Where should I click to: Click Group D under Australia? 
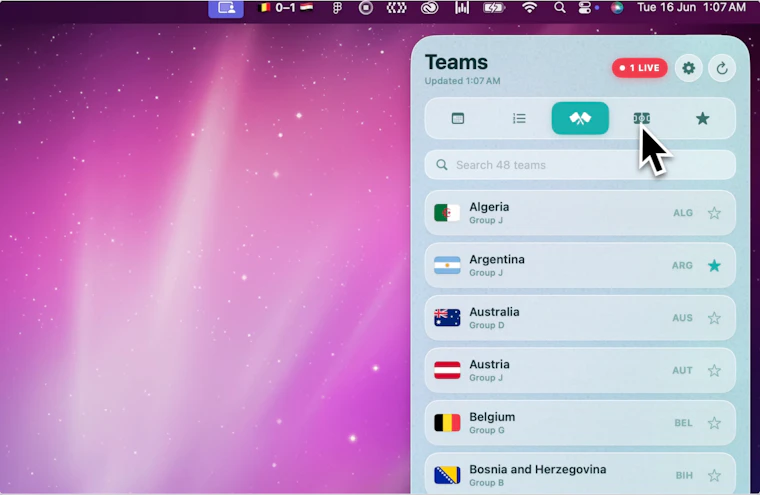pos(487,325)
